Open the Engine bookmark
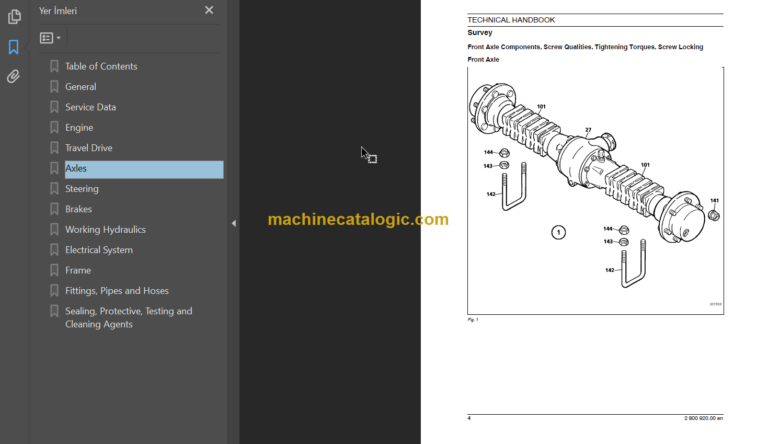Screen dimensions: 768x444 click(79, 127)
